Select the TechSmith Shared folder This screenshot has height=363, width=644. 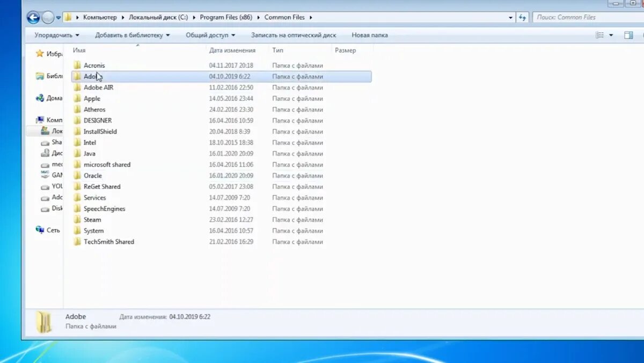(108, 241)
